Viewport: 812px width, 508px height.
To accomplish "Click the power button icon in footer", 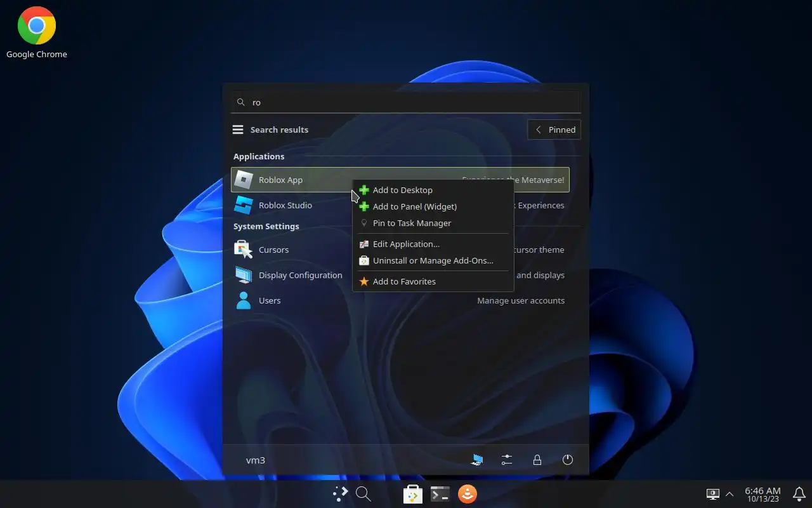I will [x=568, y=460].
